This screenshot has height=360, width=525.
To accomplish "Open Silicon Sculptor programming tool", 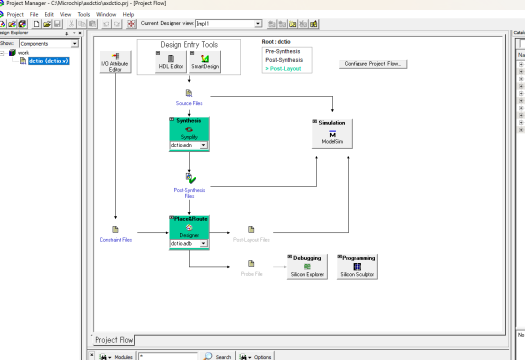I will [x=357, y=267].
